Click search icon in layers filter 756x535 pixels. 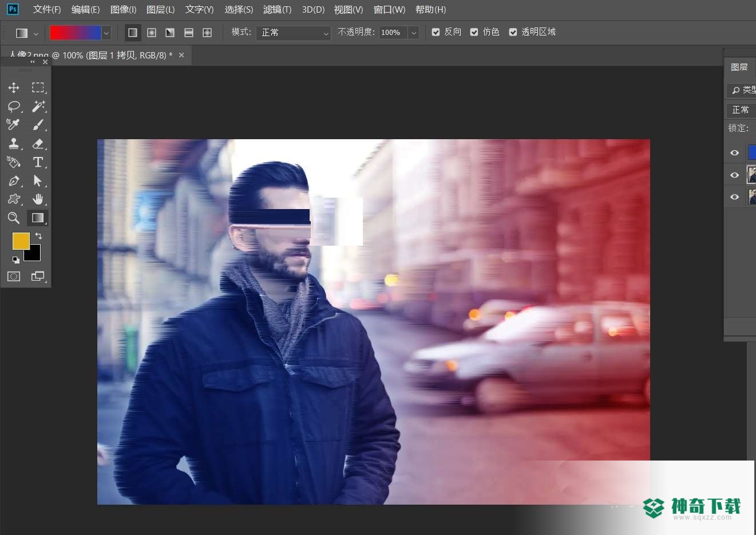coord(736,91)
